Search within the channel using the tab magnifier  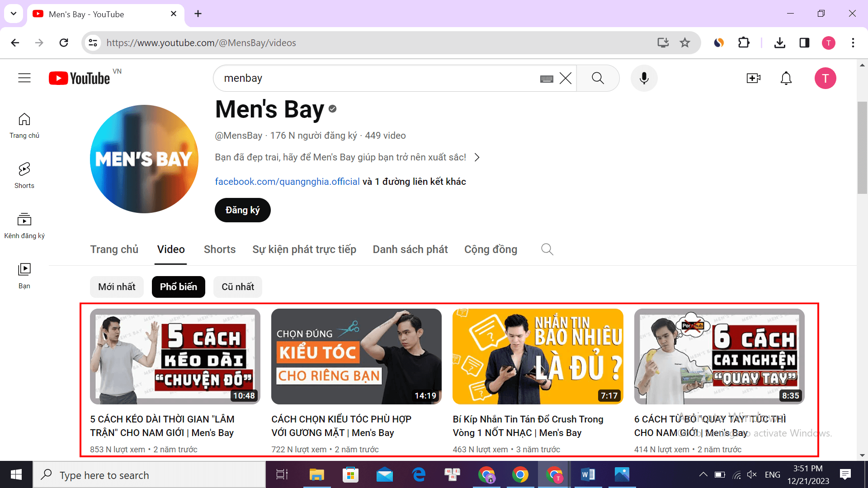click(x=547, y=249)
